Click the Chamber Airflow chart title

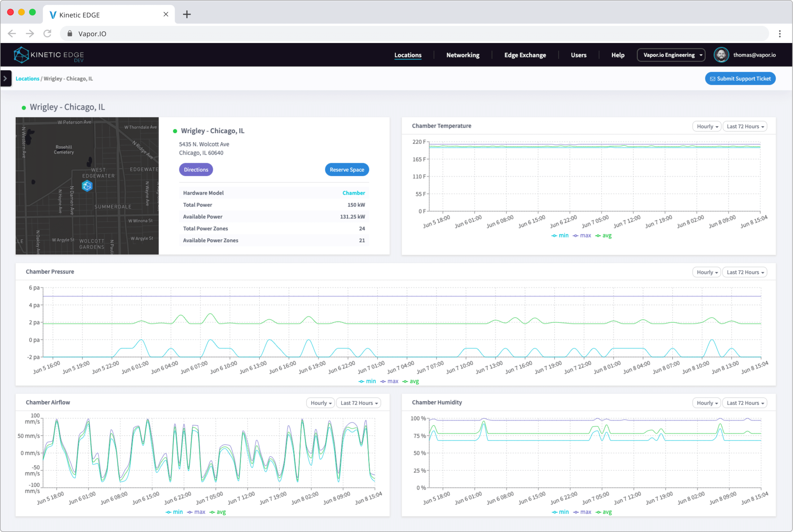click(48, 402)
